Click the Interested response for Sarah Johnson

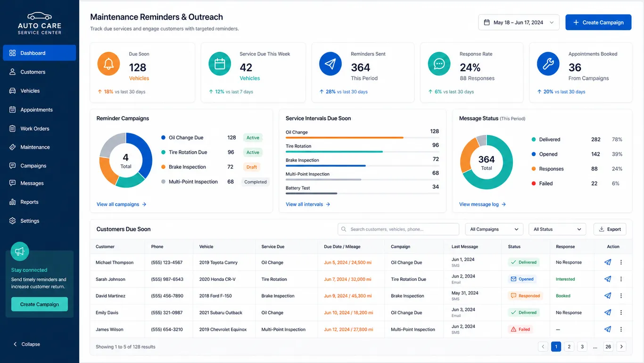(565, 279)
